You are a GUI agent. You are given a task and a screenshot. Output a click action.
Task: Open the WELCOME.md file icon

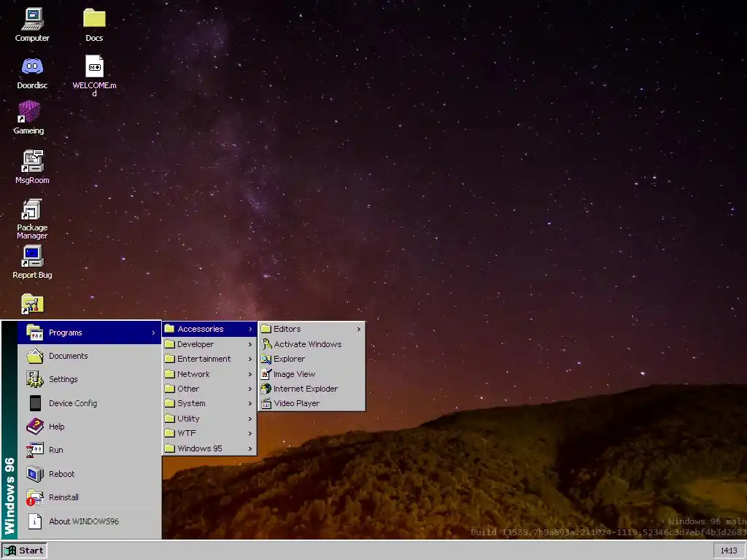(94, 66)
